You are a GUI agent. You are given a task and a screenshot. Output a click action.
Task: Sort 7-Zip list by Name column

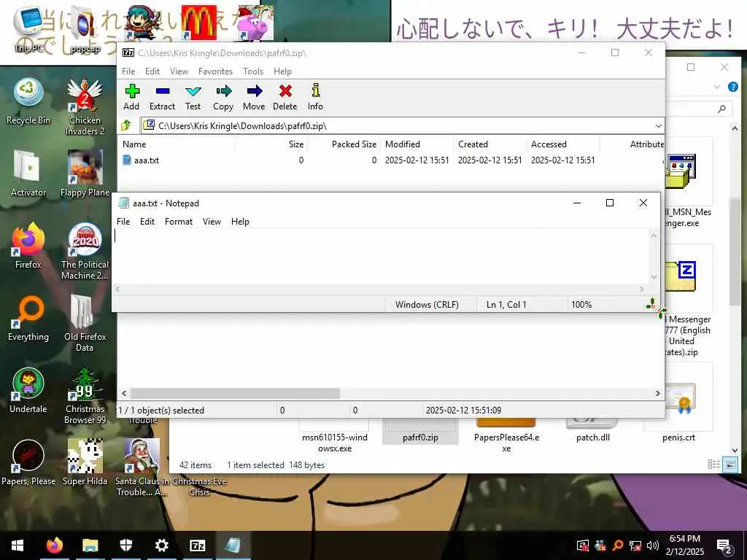click(x=176, y=144)
